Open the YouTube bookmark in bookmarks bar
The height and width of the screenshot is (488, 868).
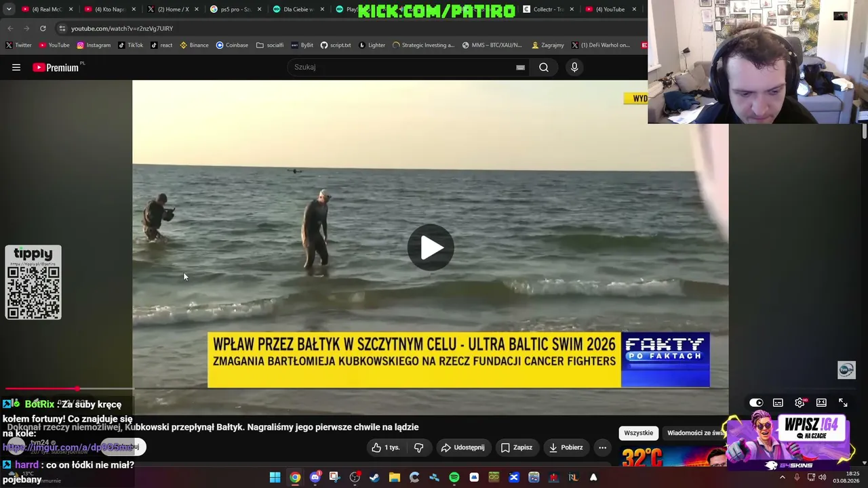pyautogui.click(x=54, y=45)
